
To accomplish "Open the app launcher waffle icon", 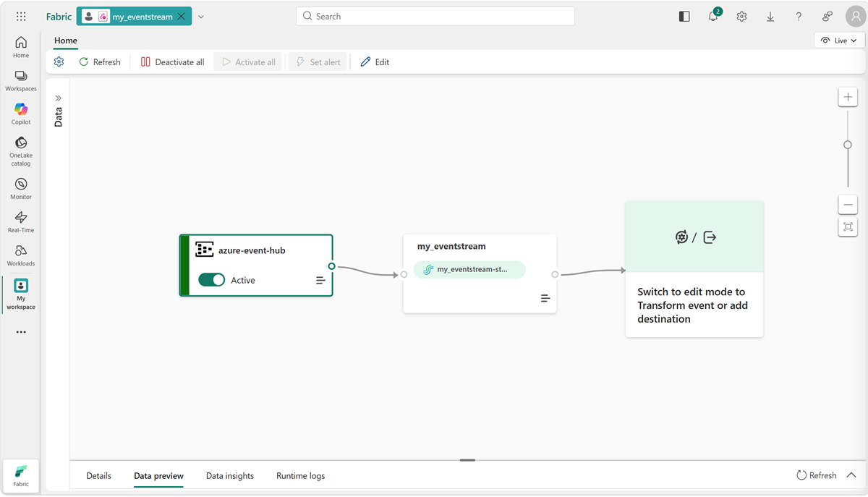I will (21, 16).
